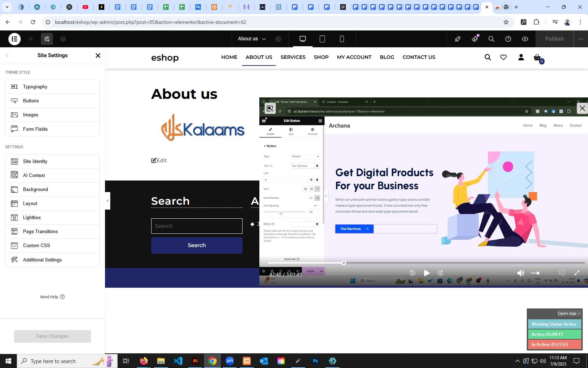This screenshot has height=368, width=588.
Task: Open the rocket launchpad icon
Action: tap(458, 39)
